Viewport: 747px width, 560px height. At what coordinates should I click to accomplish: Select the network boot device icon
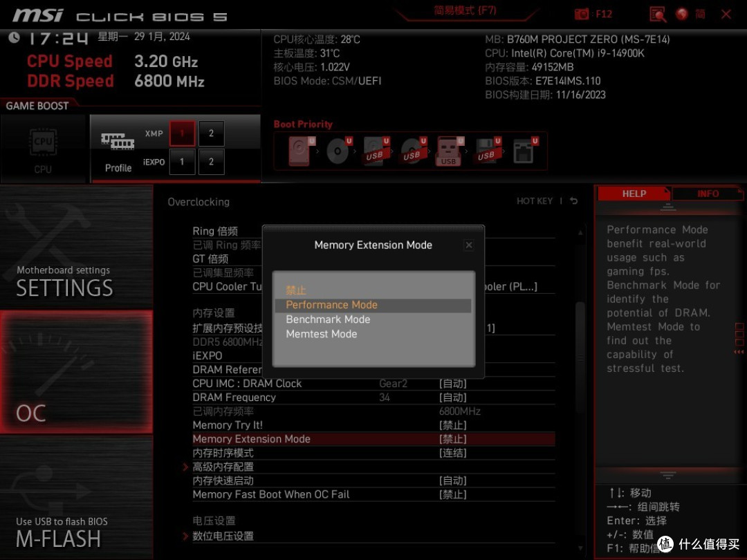(524, 151)
